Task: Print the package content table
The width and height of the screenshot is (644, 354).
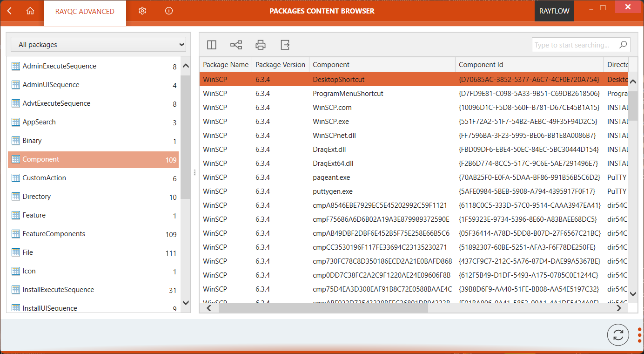Action: click(x=261, y=45)
